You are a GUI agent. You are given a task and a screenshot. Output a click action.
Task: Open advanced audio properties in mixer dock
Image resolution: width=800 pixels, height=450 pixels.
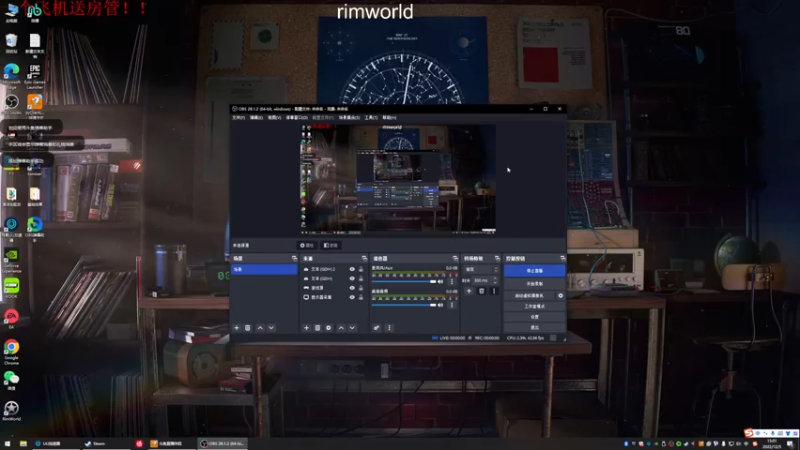pyautogui.click(x=377, y=328)
